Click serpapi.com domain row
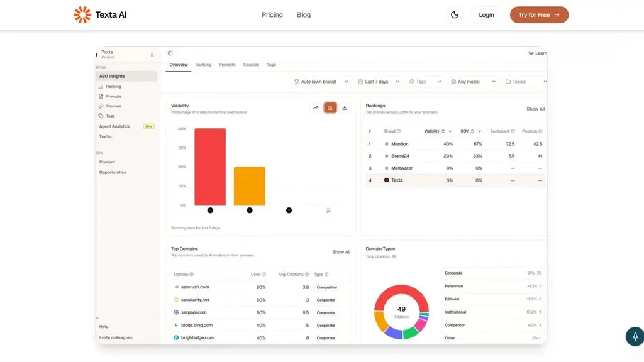 pos(261,312)
